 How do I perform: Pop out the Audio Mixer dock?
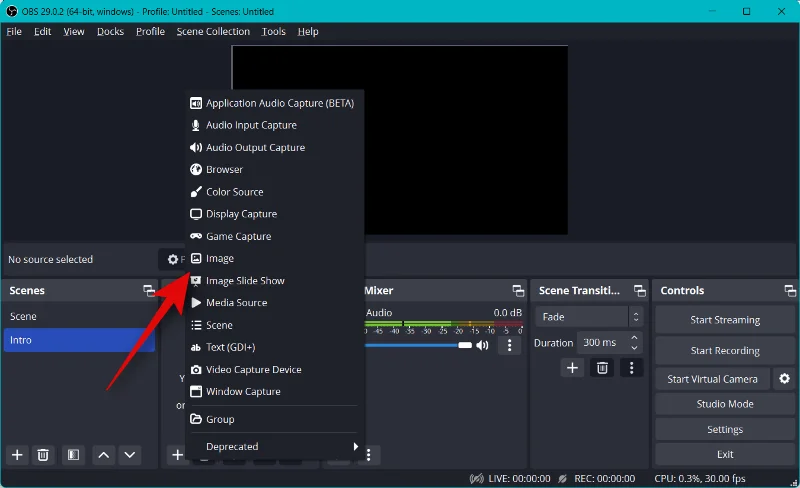point(518,291)
